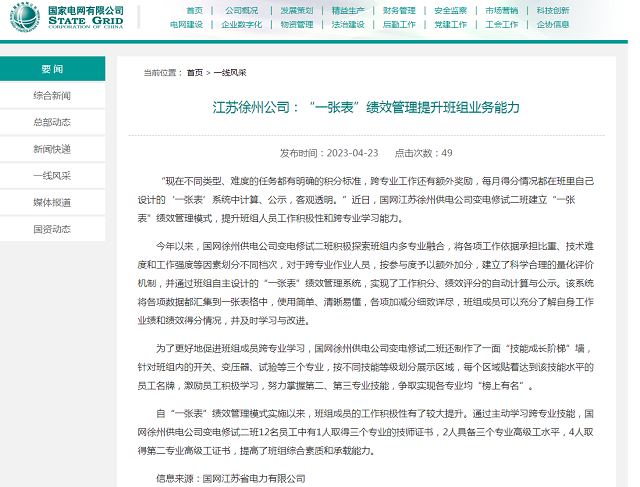Viewport: 640px width, 487px height.
Task: Open the 安全监察 menu item
Action: pos(450,11)
